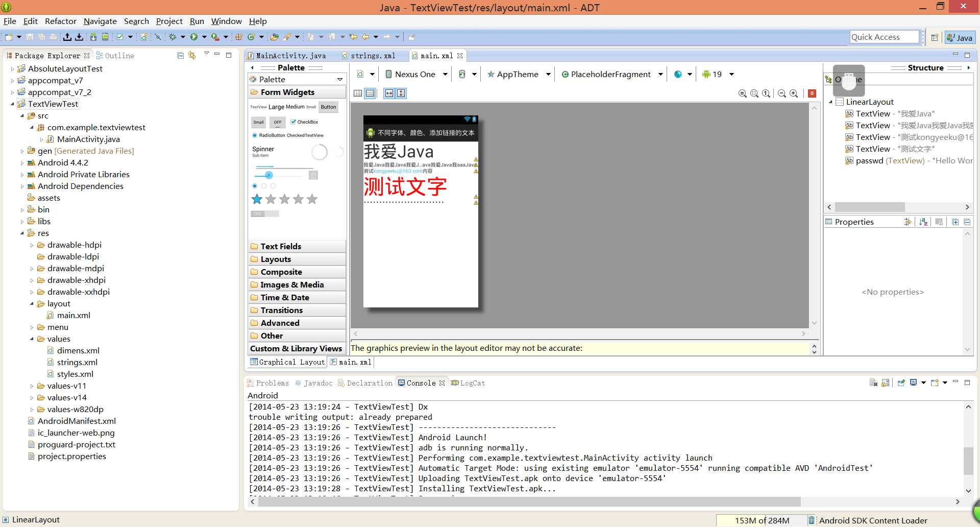The height and width of the screenshot is (527, 980).
Task: Click the zoom to fit icon
Action: click(x=754, y=93)
